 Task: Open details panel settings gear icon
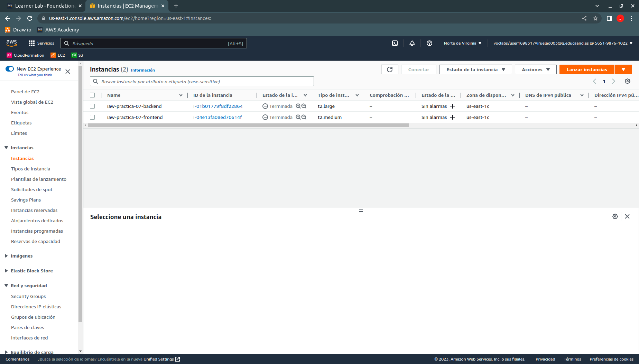[615, 216]
